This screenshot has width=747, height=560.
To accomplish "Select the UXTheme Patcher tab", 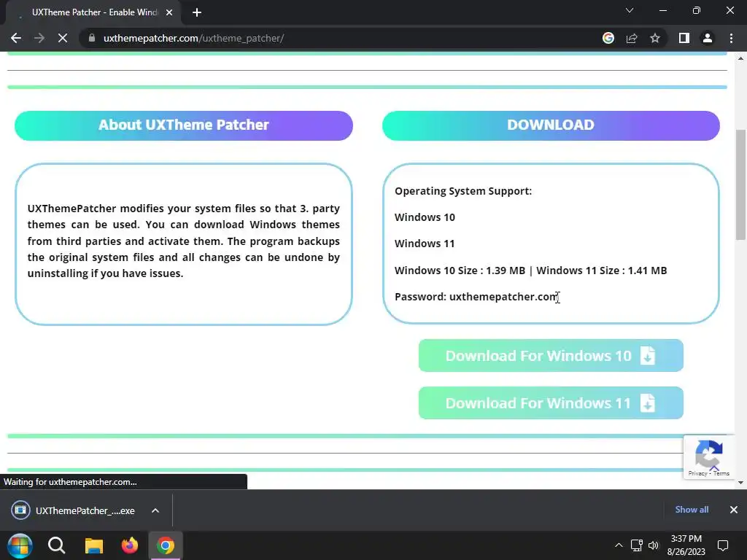I will [93, 12].
